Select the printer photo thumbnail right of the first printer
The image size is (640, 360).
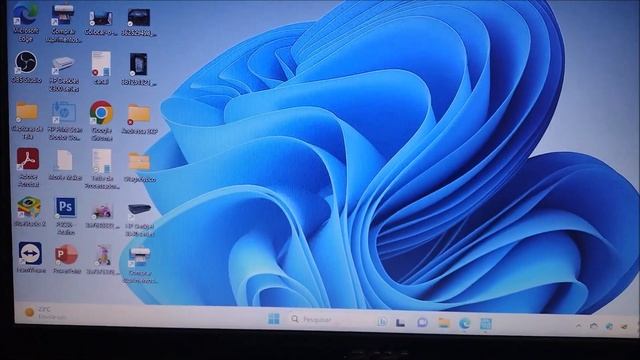pos(101,23)
